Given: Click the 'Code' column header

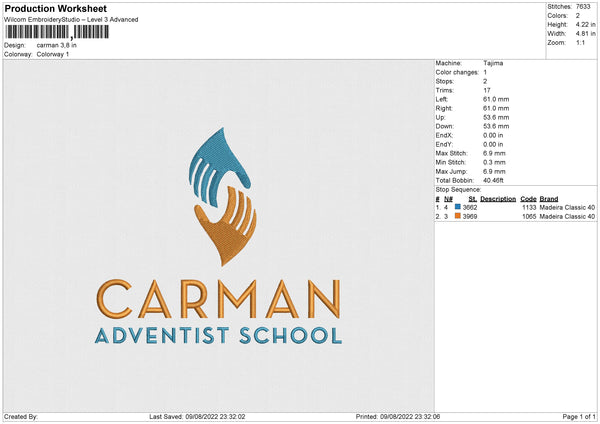Looking at the screenshot, I should (528, 199).
